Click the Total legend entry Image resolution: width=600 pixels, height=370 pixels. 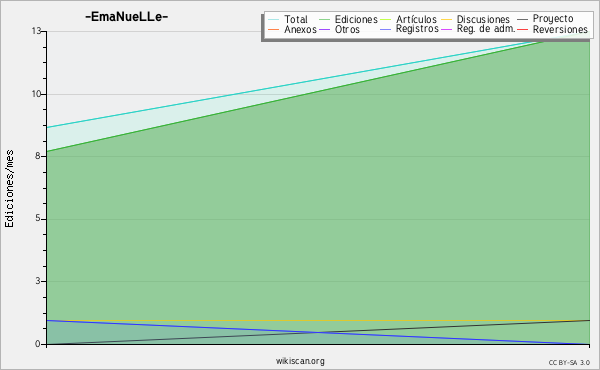point(288,19)
